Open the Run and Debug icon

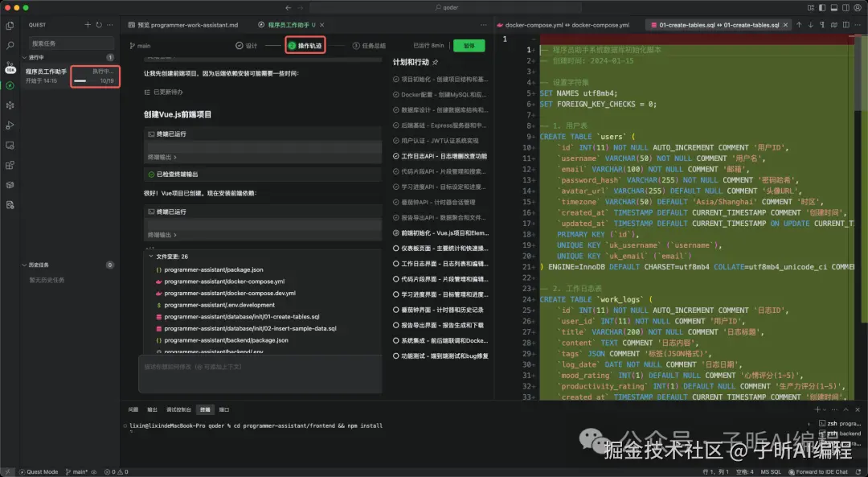(10, 125)
